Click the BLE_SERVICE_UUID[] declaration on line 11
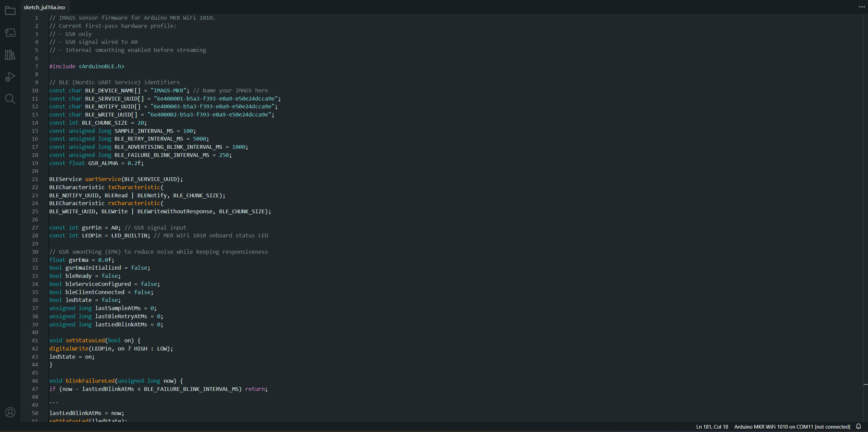Image resolution: width=868 pixels, height=432 pixels. (165, 98)
